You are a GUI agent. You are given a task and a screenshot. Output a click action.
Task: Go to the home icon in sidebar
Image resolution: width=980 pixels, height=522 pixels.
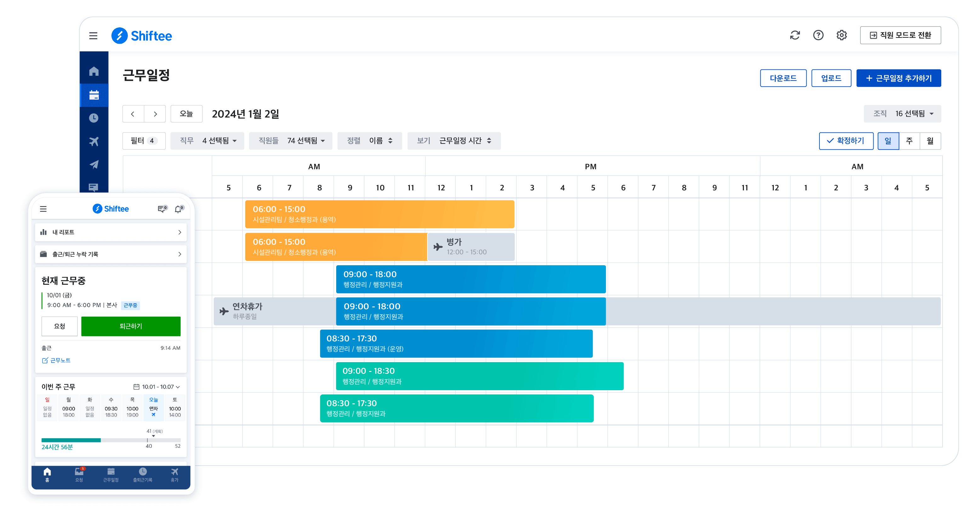tap(94, 71)
